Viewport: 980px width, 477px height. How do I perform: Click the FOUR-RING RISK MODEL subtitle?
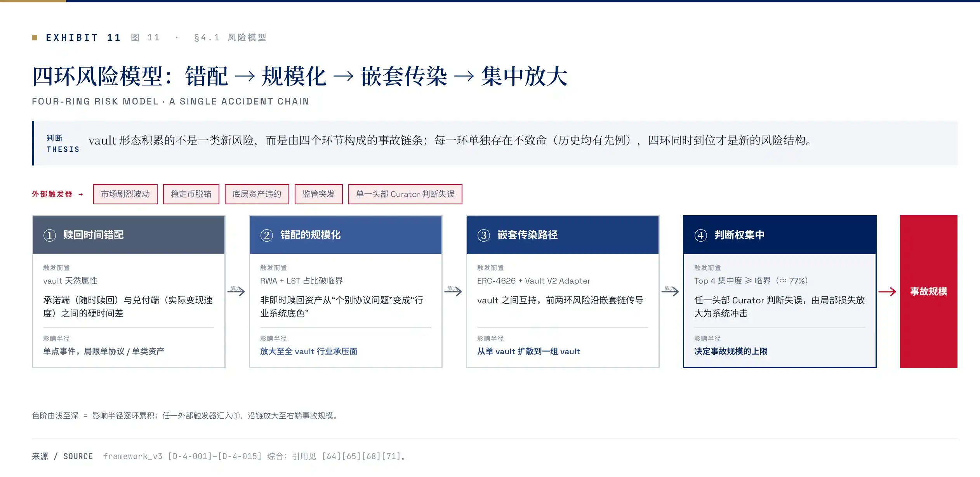(170, 101)
